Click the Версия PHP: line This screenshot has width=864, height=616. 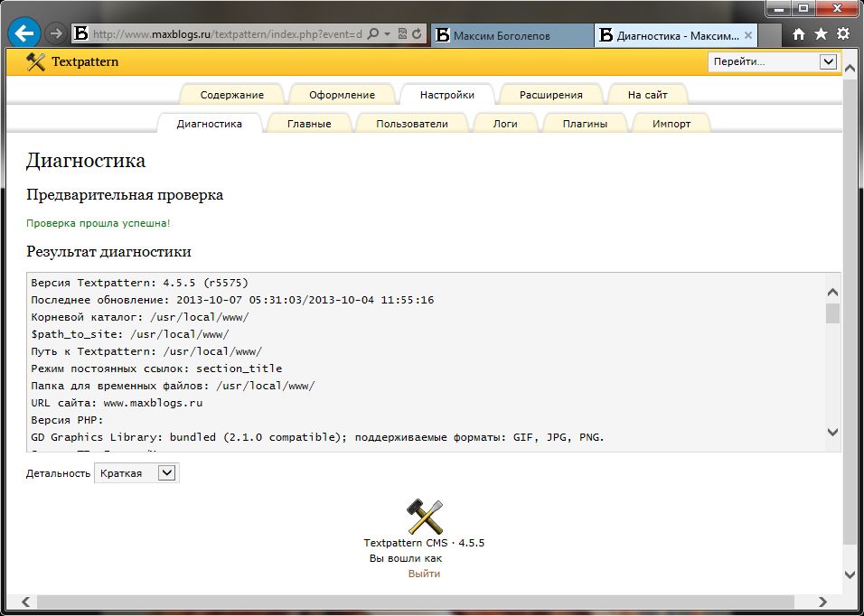pos(67,420)
